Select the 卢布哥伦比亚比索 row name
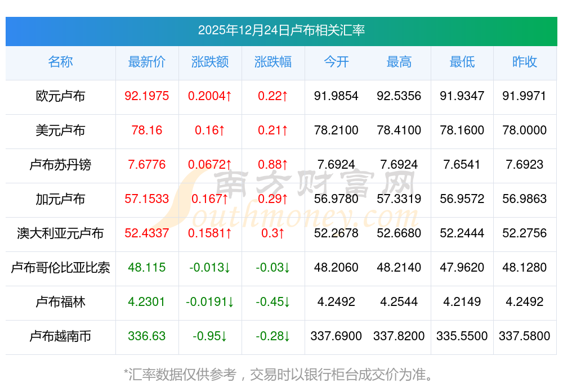563x392 pixels. click(60, 268)
